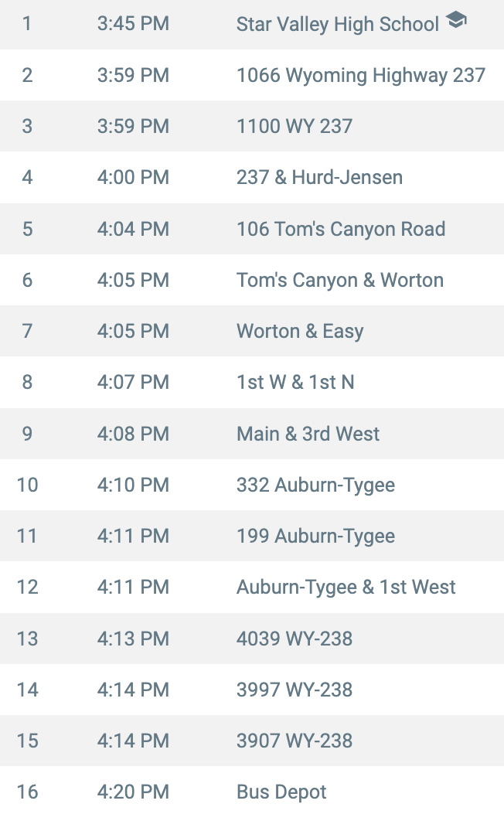Click the graduation cap school icon

coord(456,20)
